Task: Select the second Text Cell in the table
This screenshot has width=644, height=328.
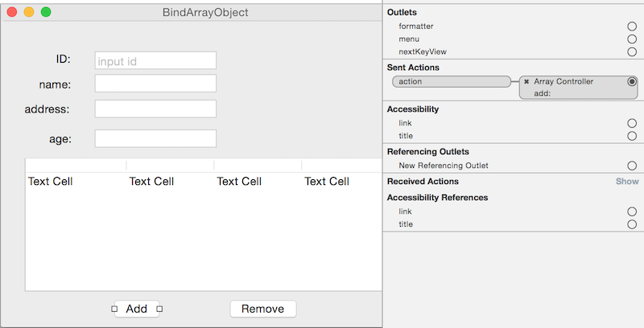Action: point(151,181)
